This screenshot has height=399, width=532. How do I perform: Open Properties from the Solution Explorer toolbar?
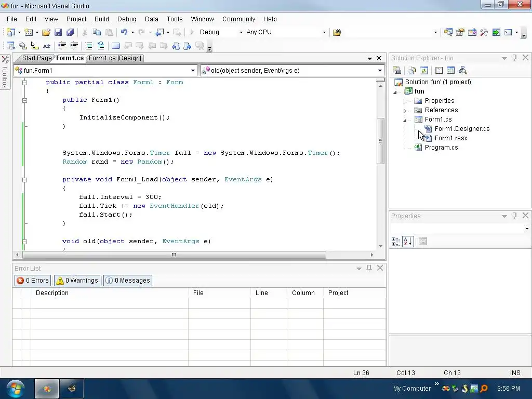click(x=397, y=70)
